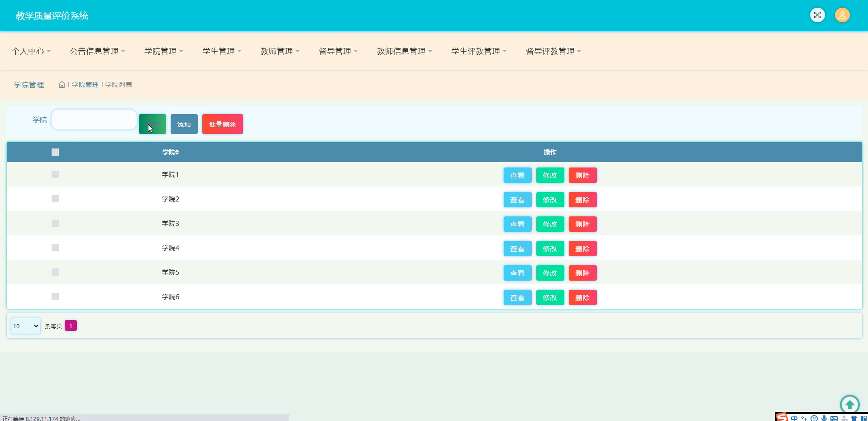Screen dimensions: 868x421
Task: Toggle Sogou punctuation mode icon
Action: (x=804, y=418)
